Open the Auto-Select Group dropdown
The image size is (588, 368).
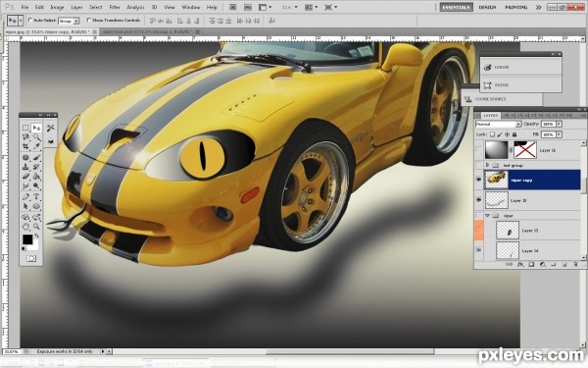point(76,21)
